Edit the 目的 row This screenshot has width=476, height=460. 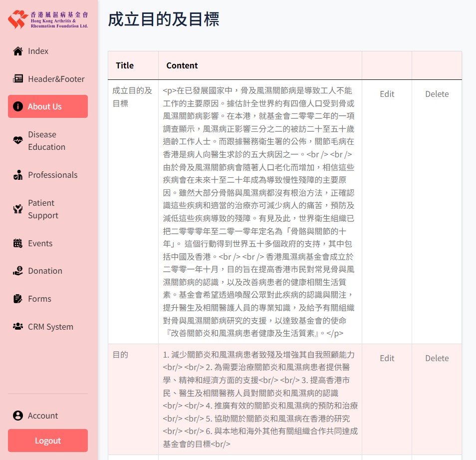[x=387, y=358]
